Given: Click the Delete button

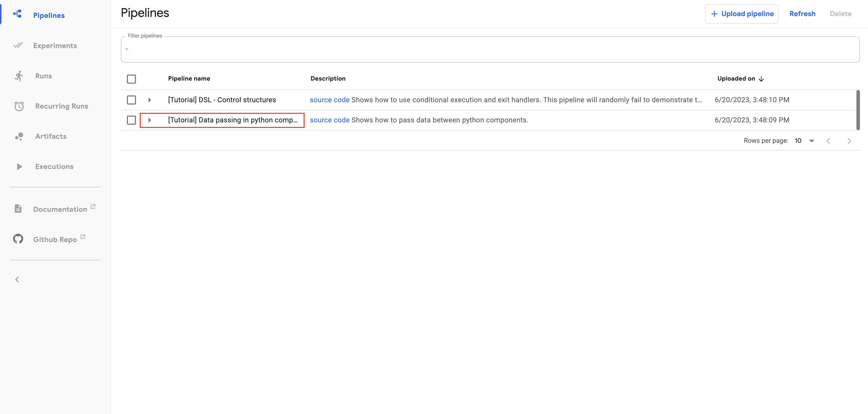Looking at the screenshot, I should [840, 14].
